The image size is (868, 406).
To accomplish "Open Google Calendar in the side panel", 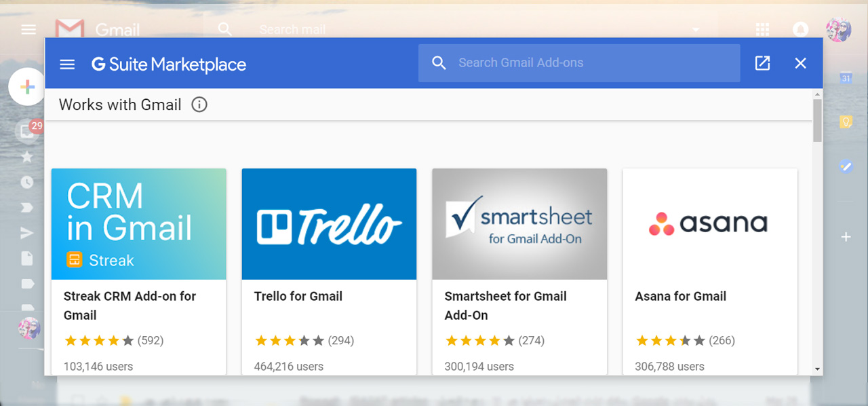I will 846,78.
